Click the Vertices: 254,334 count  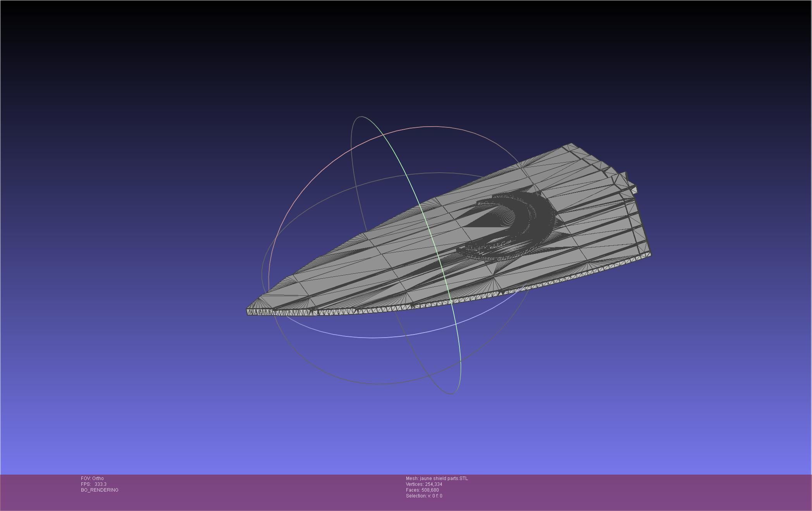tap(424, 484)
